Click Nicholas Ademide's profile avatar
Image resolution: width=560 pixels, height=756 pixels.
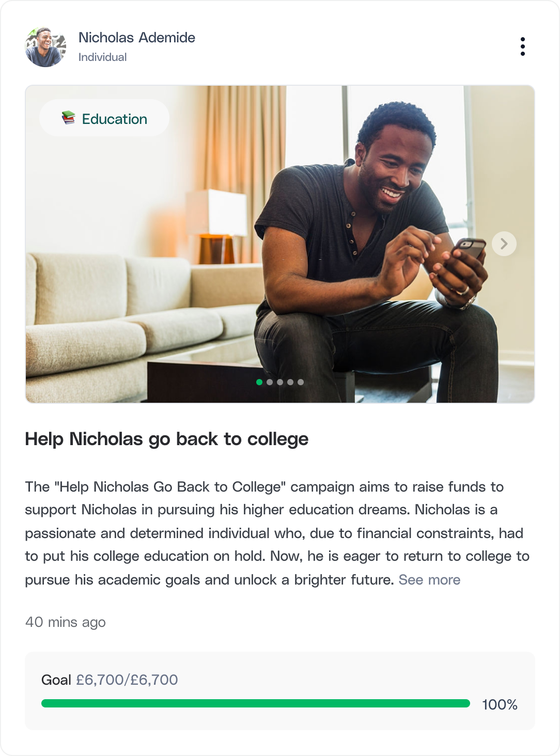45,47
